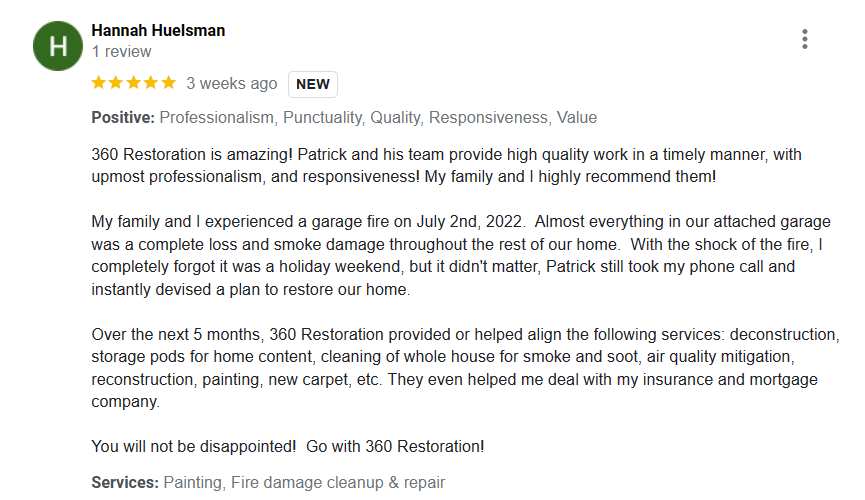865x500 pixels.
Task: Click the fourth yellow rating star
Action: (151, 83)
